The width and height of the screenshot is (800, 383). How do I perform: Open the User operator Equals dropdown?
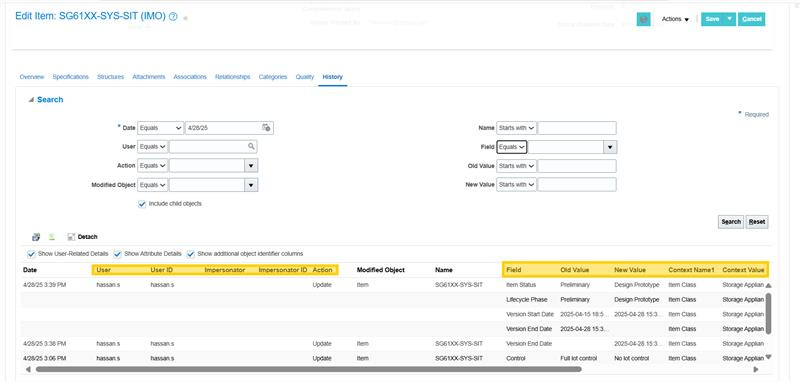click(x=153, y=146)
